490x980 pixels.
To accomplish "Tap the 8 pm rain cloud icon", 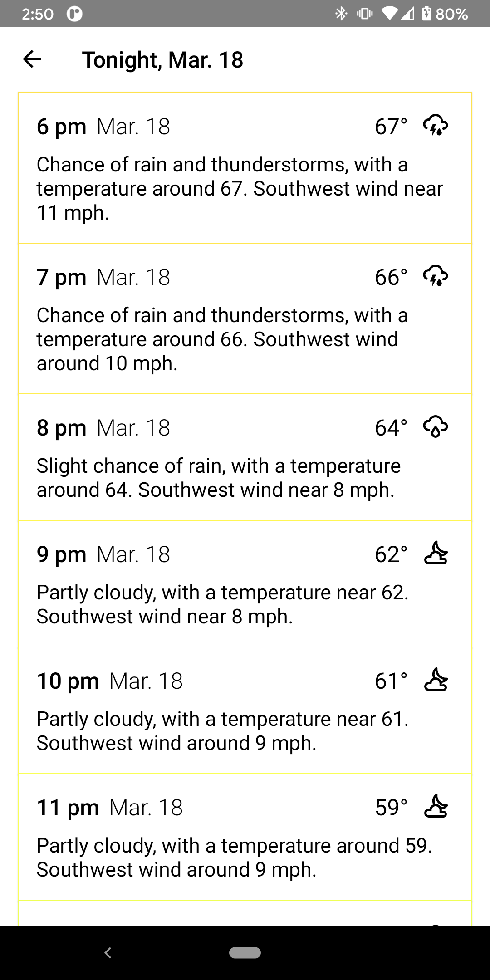I will pos(436,426).
